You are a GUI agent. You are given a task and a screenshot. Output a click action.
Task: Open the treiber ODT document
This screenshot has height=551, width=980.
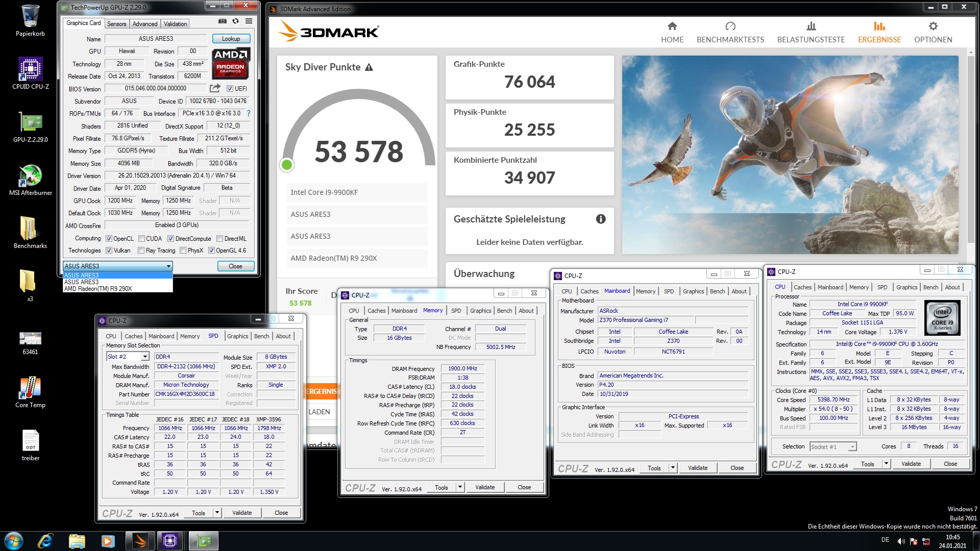(x=30, y=445)
